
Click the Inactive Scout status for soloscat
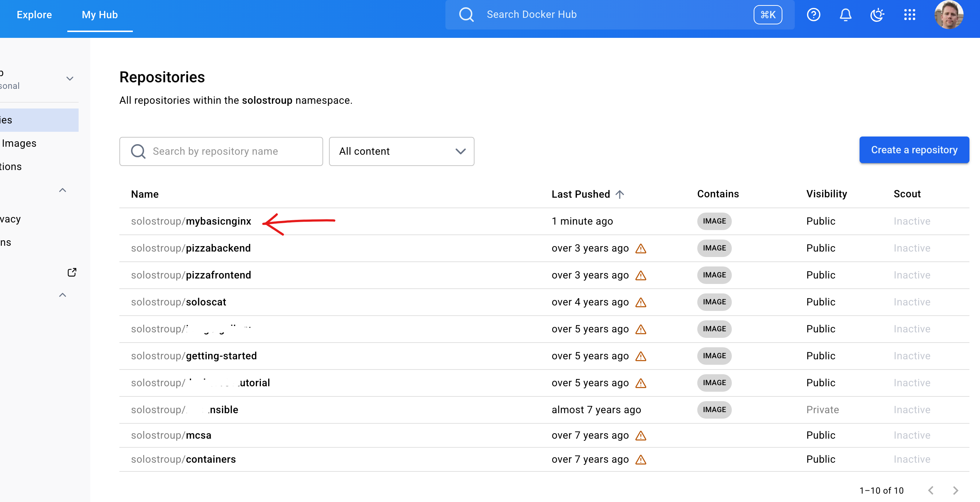(x=912, y=302)
